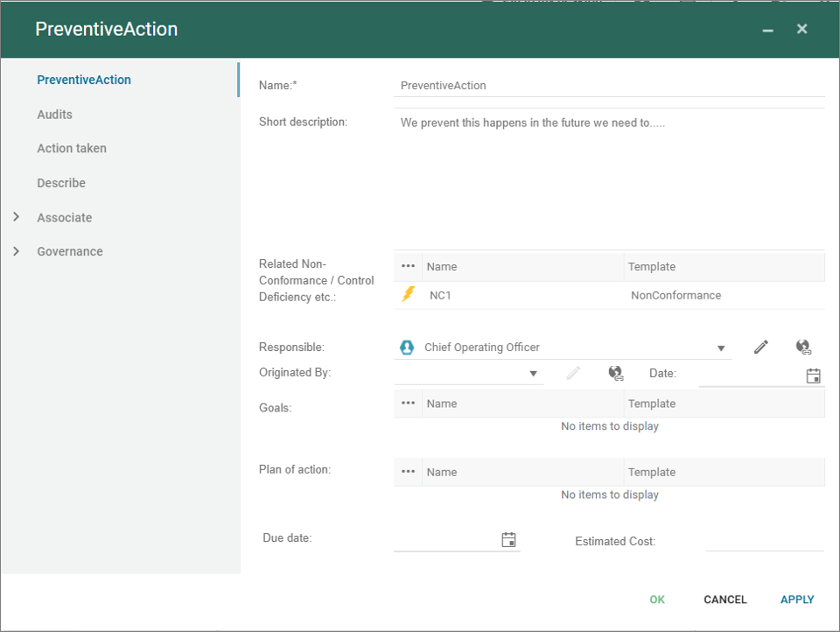Image resolution: width=840 pixels, height=632 pixels.
Task: Click the globe link icon beside Responsible
Action: (803, 348)
